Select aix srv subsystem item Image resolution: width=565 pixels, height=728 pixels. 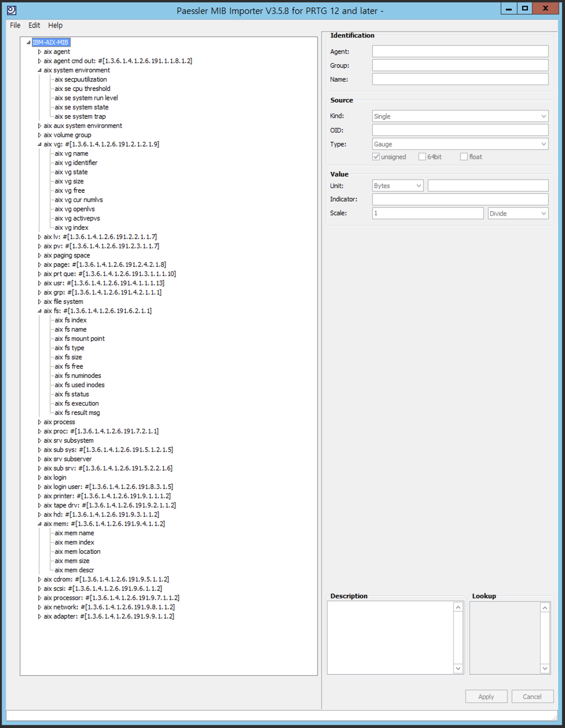(x=68, y=440)
